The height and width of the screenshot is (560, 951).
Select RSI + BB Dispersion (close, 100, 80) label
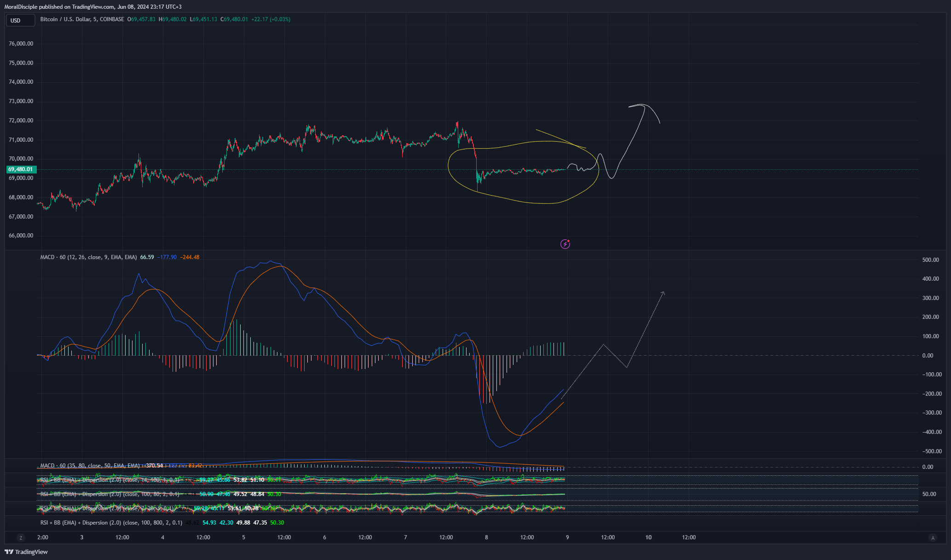[110, 494]
